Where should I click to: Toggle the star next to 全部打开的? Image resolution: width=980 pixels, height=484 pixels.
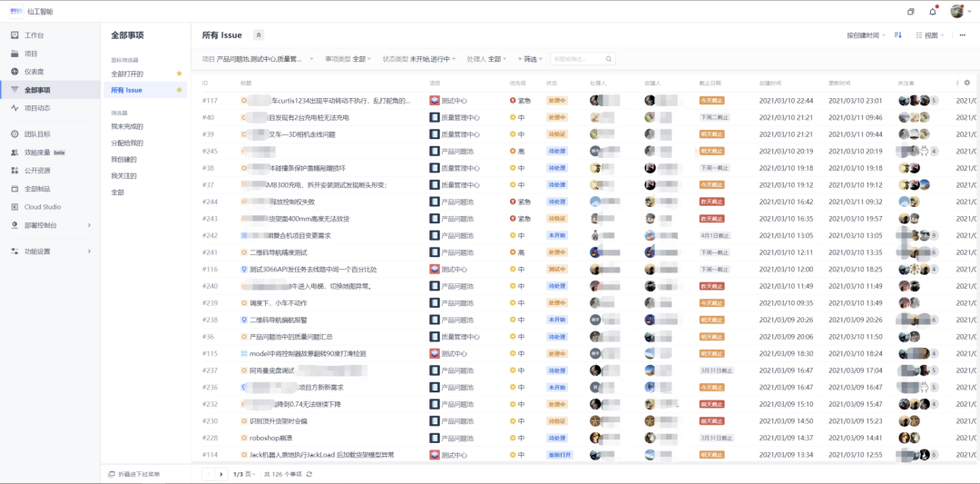[179, 74]
